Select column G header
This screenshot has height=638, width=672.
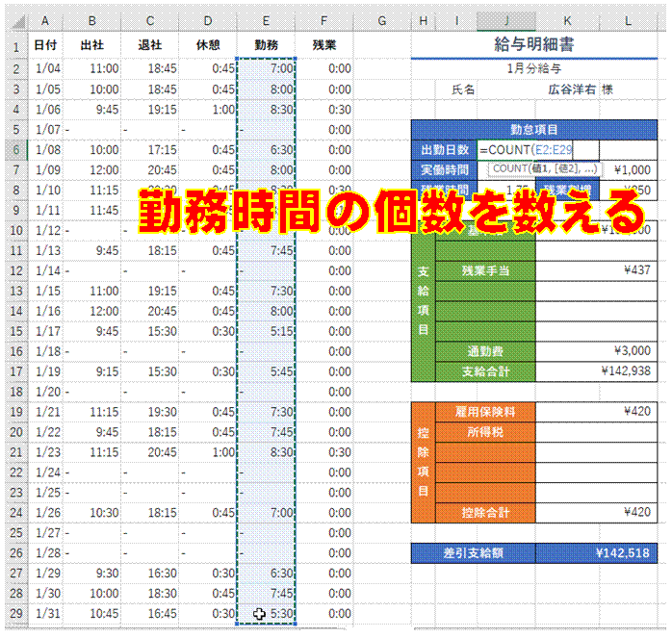pyautogui.click(x=382, y=21)
